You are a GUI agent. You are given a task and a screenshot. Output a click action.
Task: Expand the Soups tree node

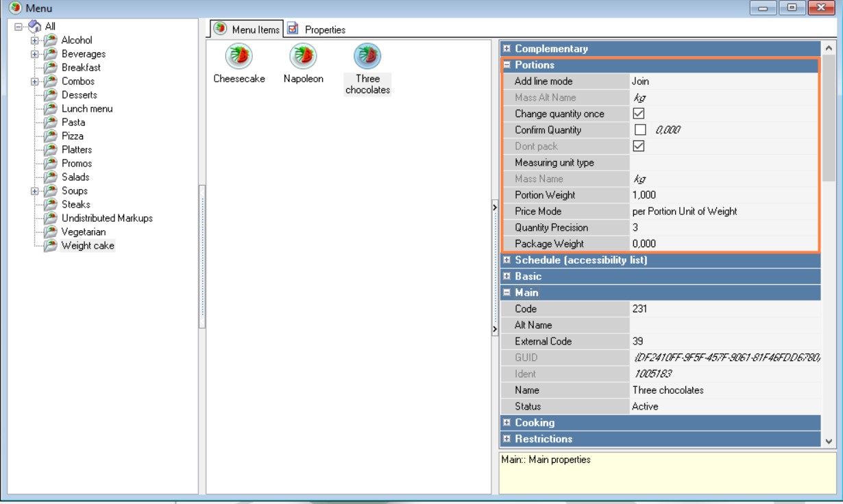click(x=36, y=191)
